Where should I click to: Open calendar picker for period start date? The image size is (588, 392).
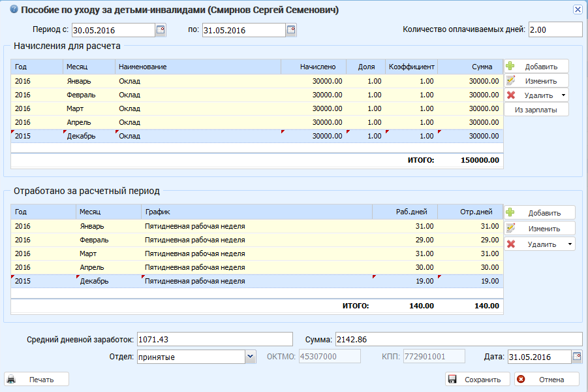tap(161, 29)
